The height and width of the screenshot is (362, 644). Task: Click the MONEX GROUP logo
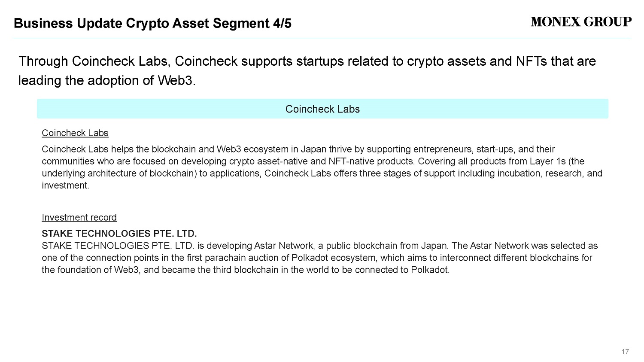point(581,22)
